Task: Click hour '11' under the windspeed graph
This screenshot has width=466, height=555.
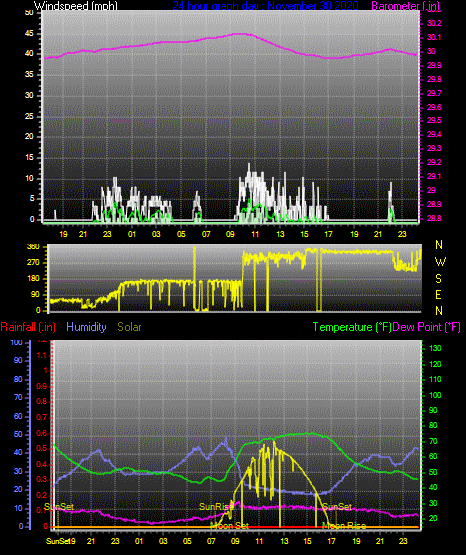Action: coord(255,234)
